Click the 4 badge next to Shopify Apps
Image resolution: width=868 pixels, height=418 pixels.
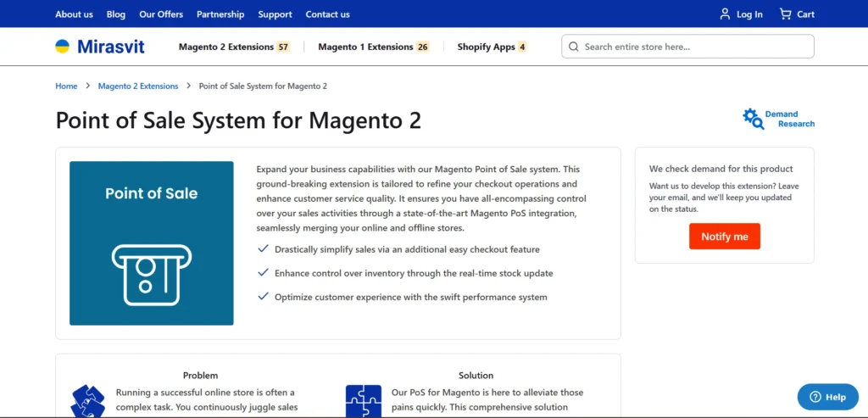pyautogui.click(x=522, y=47)
